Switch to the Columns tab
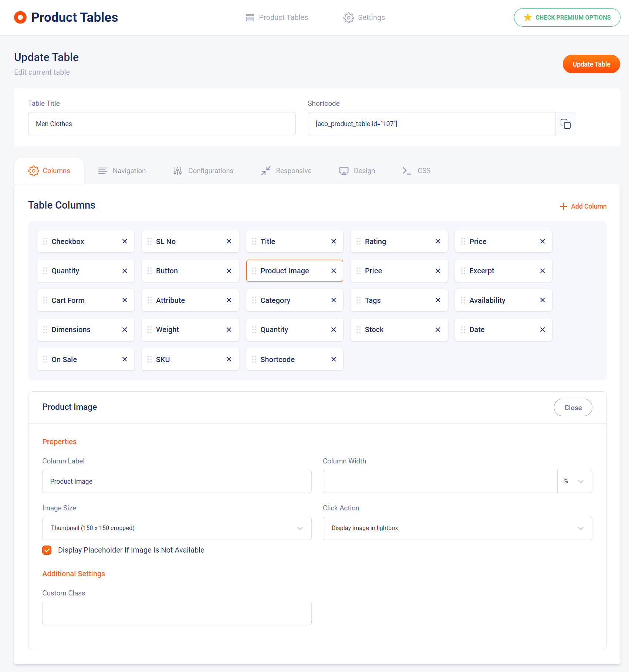Viewport: 629px width, 672px height. pos(49,171)
